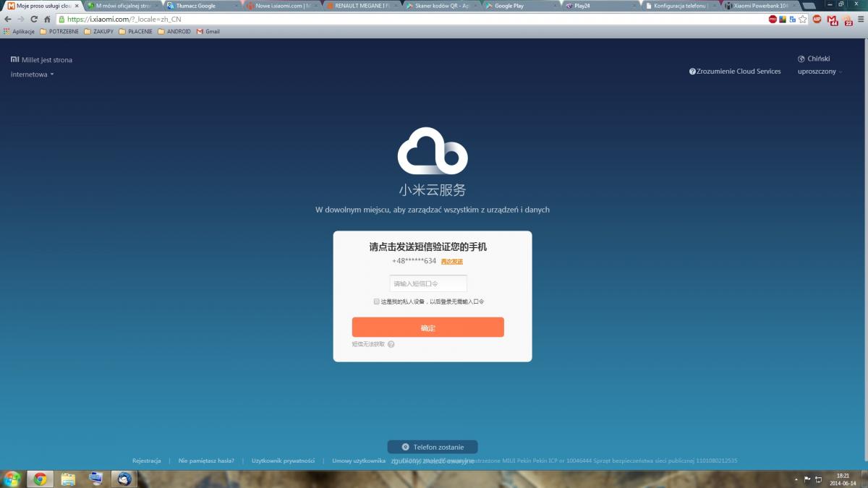Open the simplified Chinese language dropdown

(x=820, y=72)
